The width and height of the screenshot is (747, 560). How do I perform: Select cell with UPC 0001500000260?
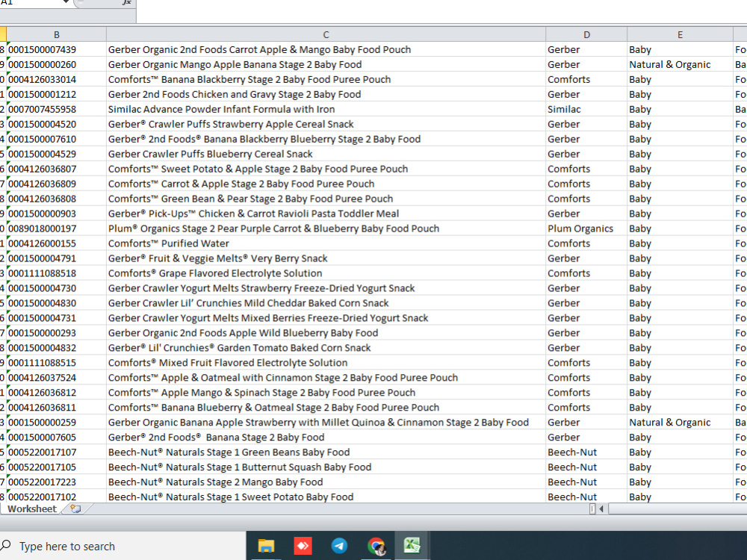coord(56,64)
